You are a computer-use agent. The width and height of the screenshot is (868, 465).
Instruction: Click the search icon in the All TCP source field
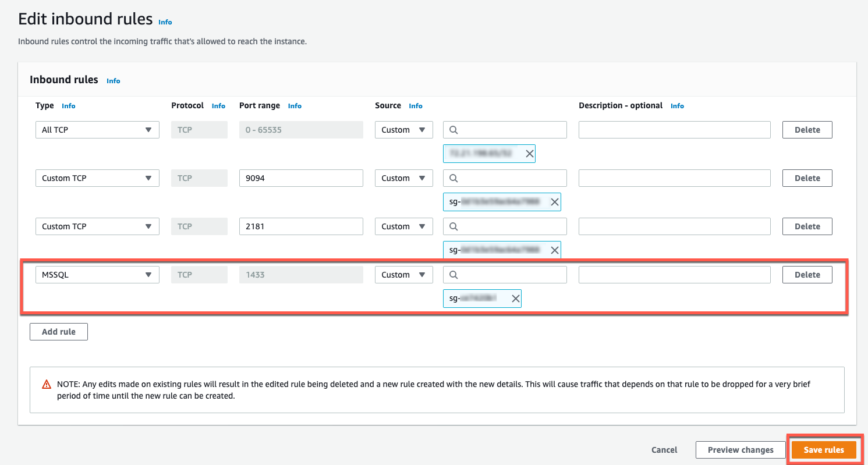[454, 130]
